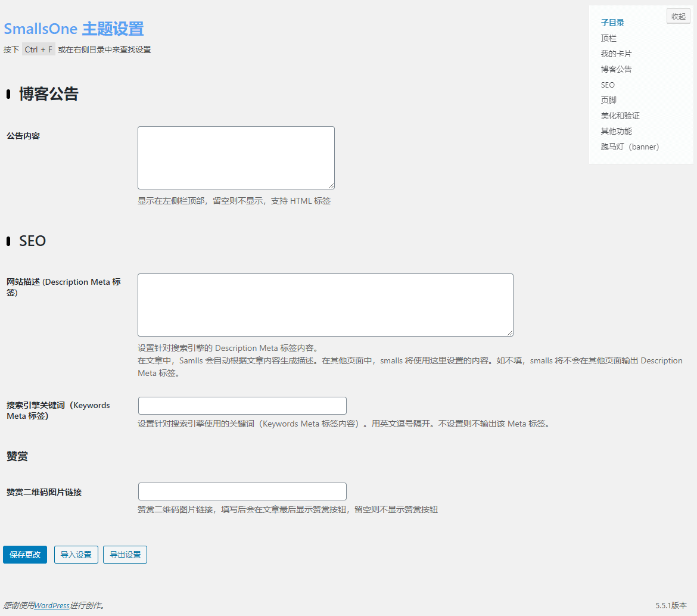Go to the 页脚 settings section

point(608,99)
